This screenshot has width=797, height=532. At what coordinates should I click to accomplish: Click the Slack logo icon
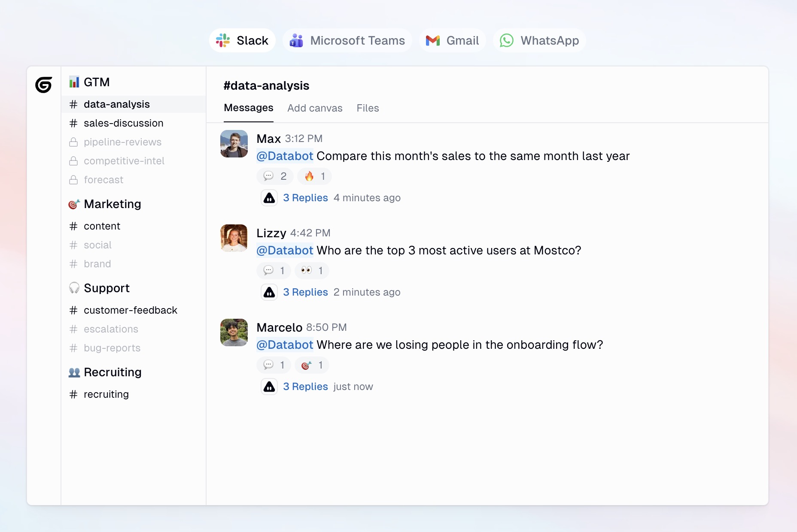point(223,40)
